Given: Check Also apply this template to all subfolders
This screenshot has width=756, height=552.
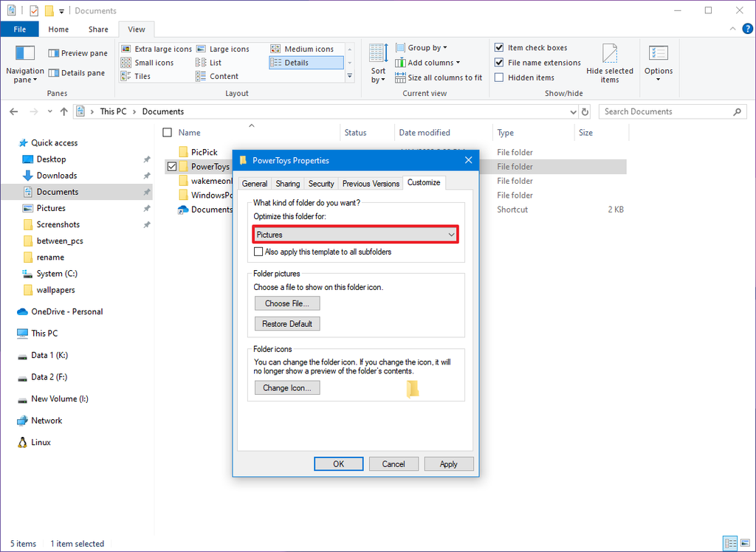Looking at the screenshot, I should point(259,252).
